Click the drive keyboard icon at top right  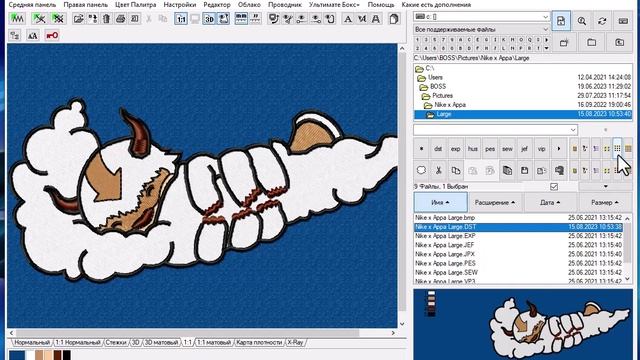pos(623,21)
